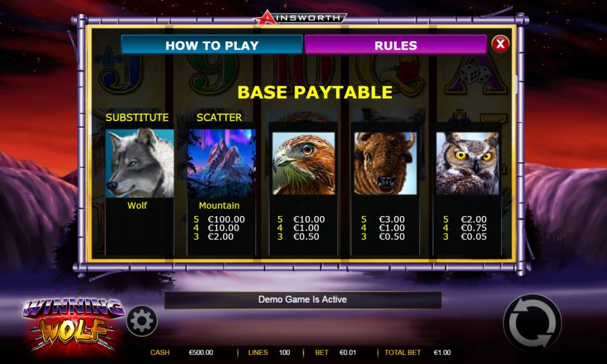Click the Ainsworth logo at top
Viewport: 607px width, 364px height.
[300, 18]
